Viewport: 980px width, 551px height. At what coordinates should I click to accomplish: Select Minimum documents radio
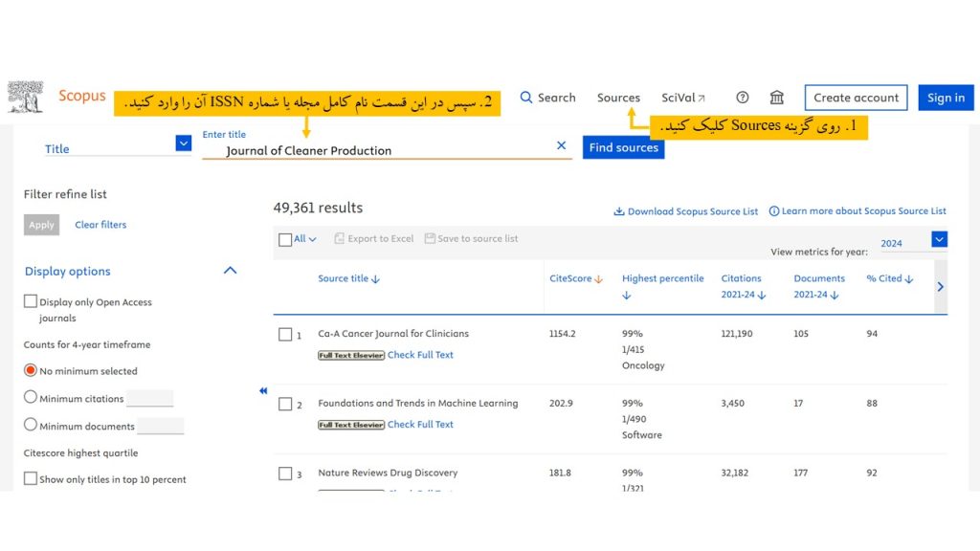pyautogui.click(x=30, y=425)
